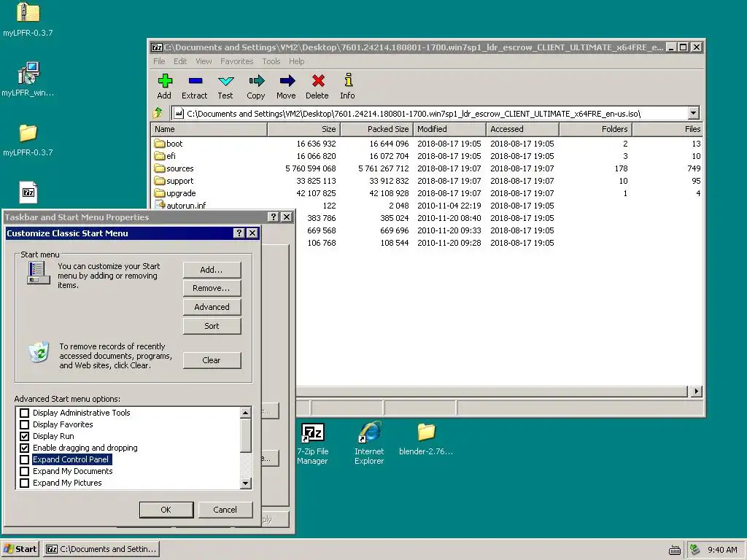Viewport: 747px width, 560px height.
Task: Open the Favorites menu in 7-Zip
Action: tap(237, 61)
